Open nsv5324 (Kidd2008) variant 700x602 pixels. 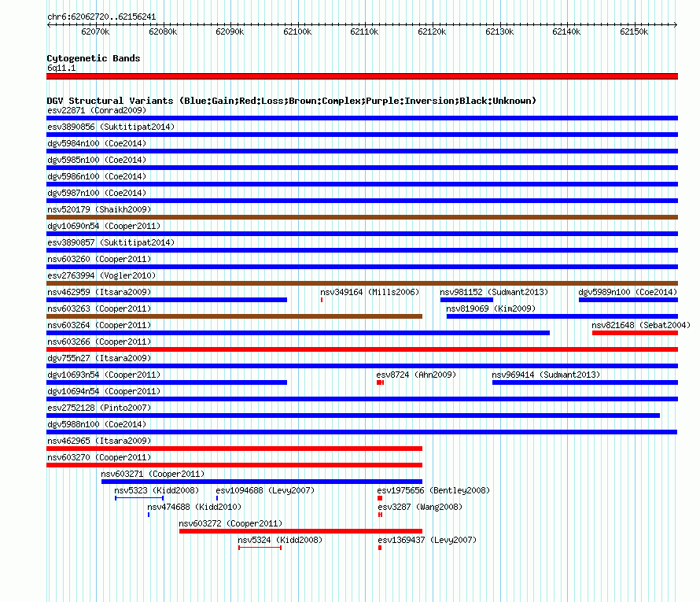click(280, 540)
